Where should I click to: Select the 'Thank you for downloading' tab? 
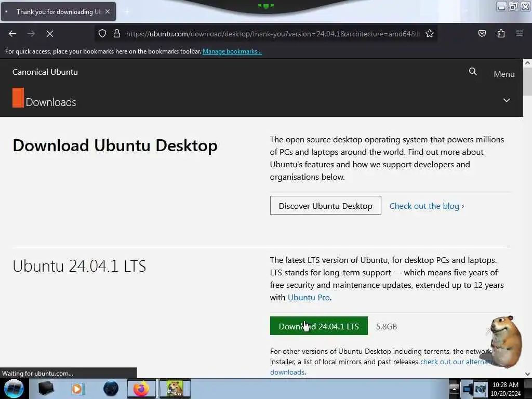[x=58, y=11]
